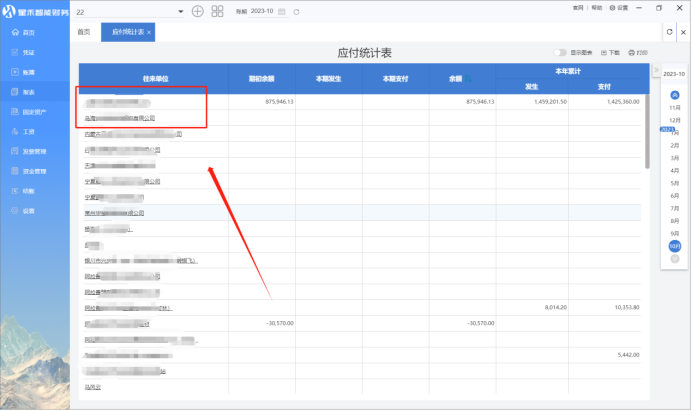Open the 帮助 link in the title bar
692x411 pixels.
[597, 8]
